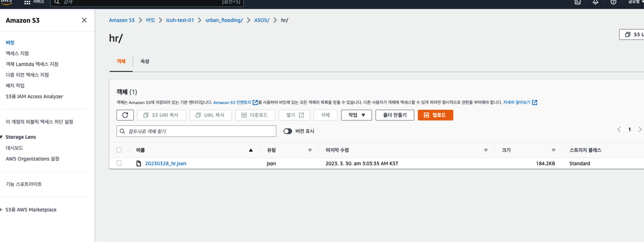Click the 삭제 button

coord(325,115)
